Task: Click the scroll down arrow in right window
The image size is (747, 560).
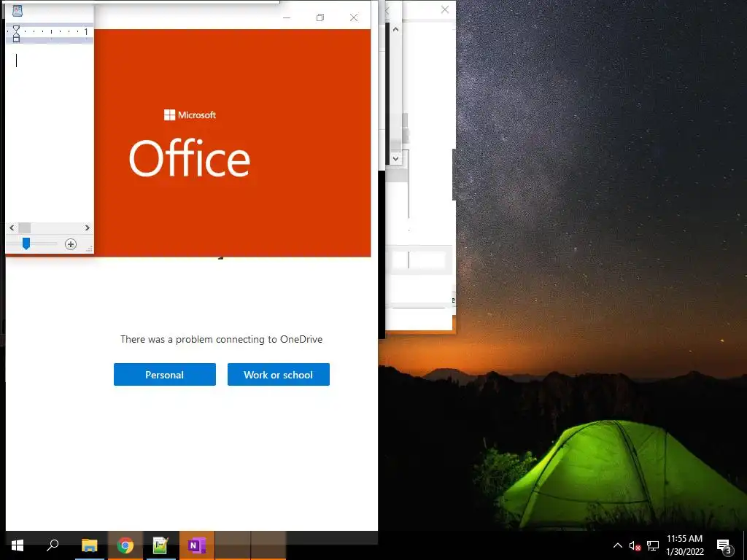Action: pos(395,158)
